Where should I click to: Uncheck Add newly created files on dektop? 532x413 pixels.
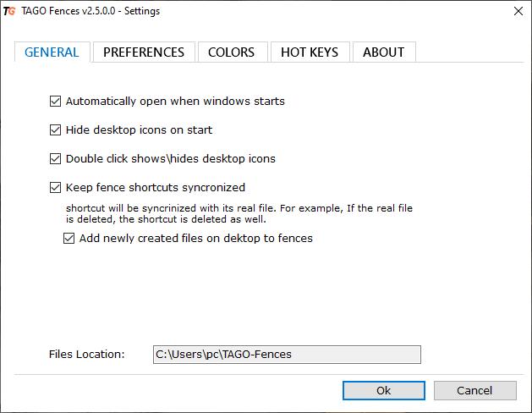(x=69, y=238)
